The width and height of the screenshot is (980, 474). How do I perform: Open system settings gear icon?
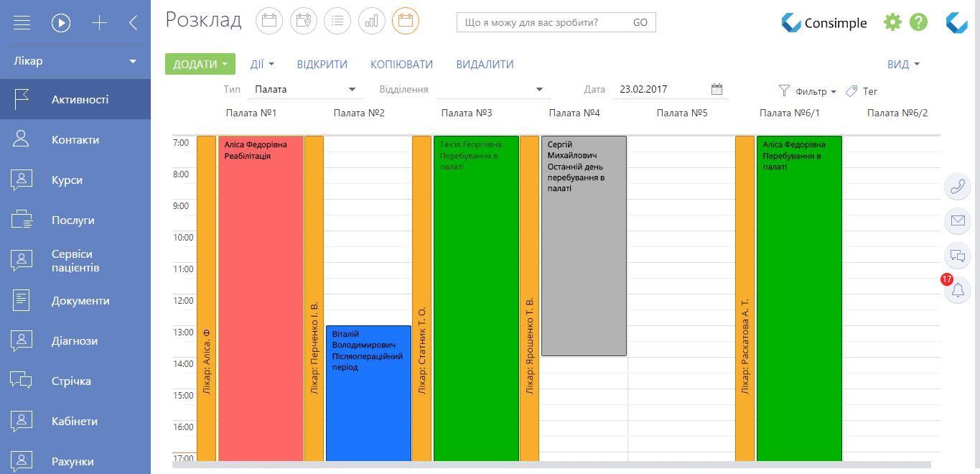892,22
